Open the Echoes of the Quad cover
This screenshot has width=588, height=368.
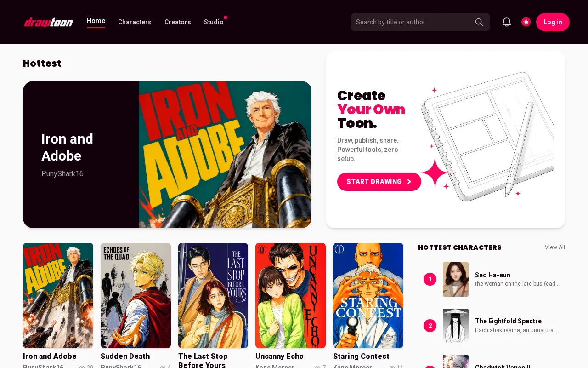tap(136, 295)
